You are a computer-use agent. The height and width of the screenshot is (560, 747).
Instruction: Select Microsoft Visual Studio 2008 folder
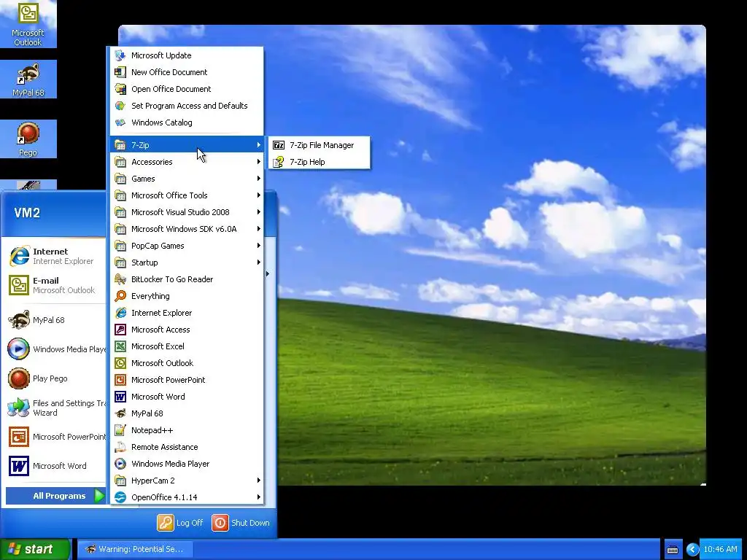tap(187, 212)
